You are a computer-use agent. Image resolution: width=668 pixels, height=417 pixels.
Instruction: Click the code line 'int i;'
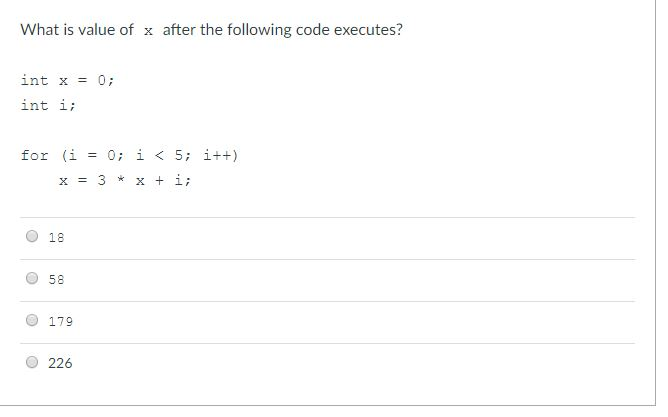pos(48,105)
